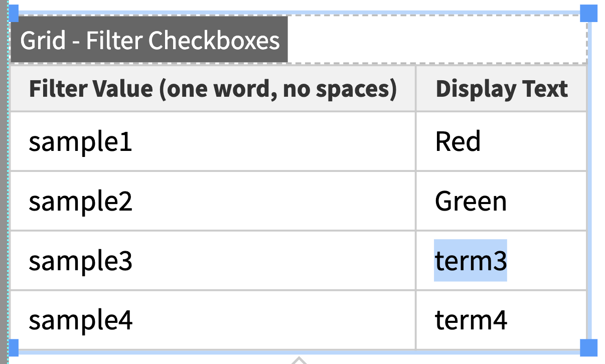This screenshot has height=364, width=605.
Task: Select the sample3 cell
Action: [213, 261]
